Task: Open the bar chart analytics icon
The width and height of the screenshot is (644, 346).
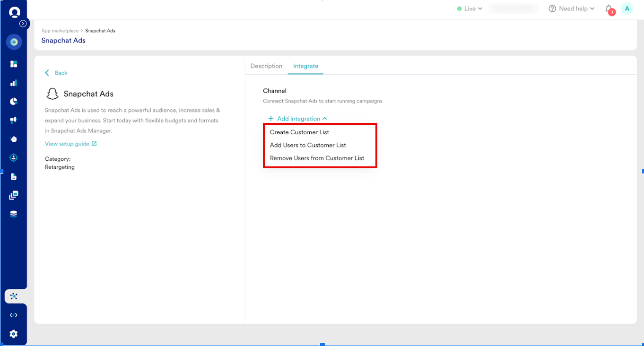Action: [x=14, y=83]
